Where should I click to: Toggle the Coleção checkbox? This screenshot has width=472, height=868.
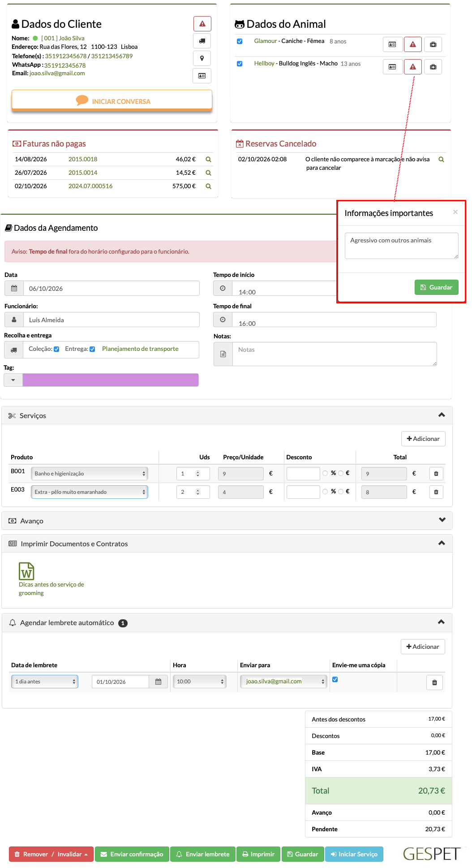click(x=56, y=349)
